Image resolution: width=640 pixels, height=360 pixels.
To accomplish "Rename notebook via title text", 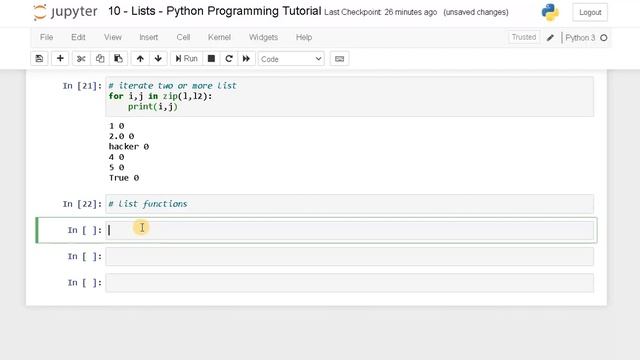I will pos(214,11).
